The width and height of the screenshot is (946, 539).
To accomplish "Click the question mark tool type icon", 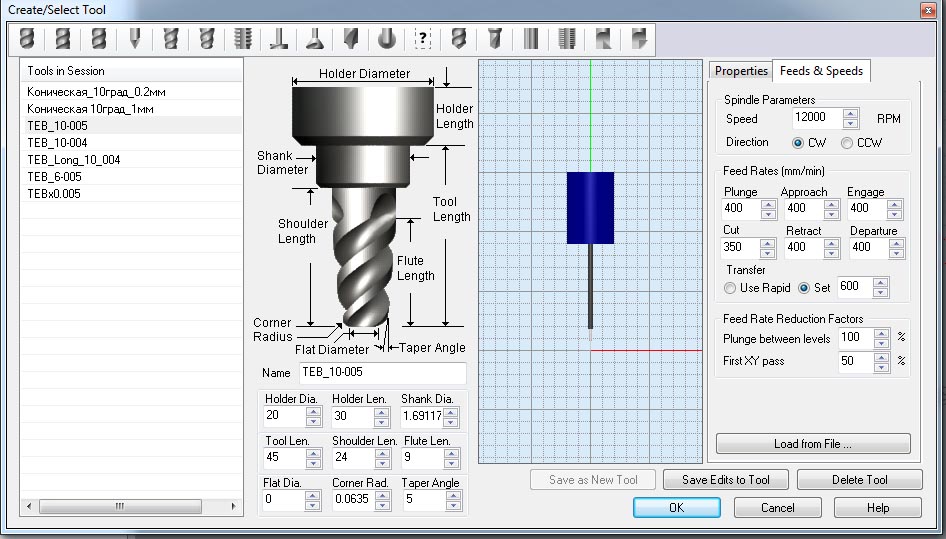I will pos(422,39).
